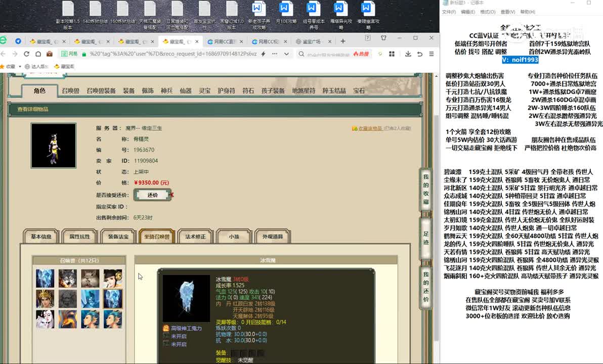Open the 灵宝 tab
Screen dimensions: 603x364
(x=204, y=90)
